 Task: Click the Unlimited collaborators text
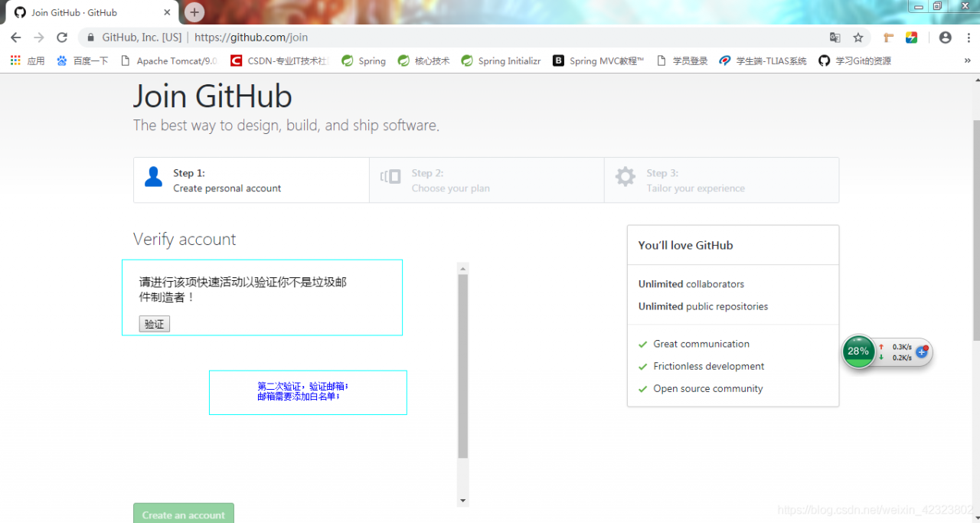[691, 284]
